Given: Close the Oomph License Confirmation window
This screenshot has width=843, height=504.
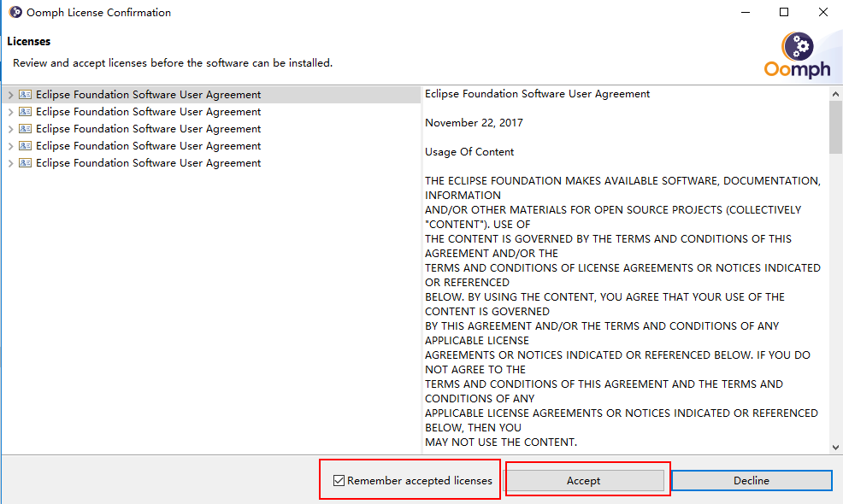Looking at the screenshot, I should [823, 12].
